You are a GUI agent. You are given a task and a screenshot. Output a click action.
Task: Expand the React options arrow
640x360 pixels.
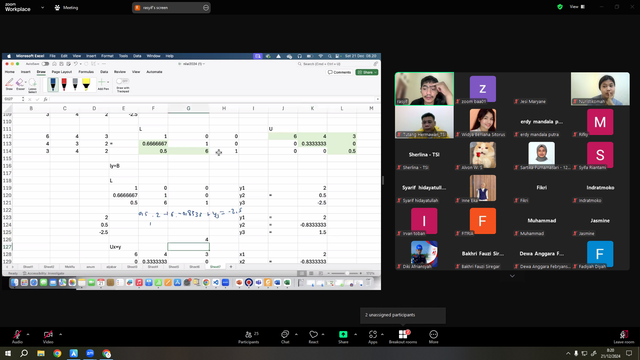[323, 334]
